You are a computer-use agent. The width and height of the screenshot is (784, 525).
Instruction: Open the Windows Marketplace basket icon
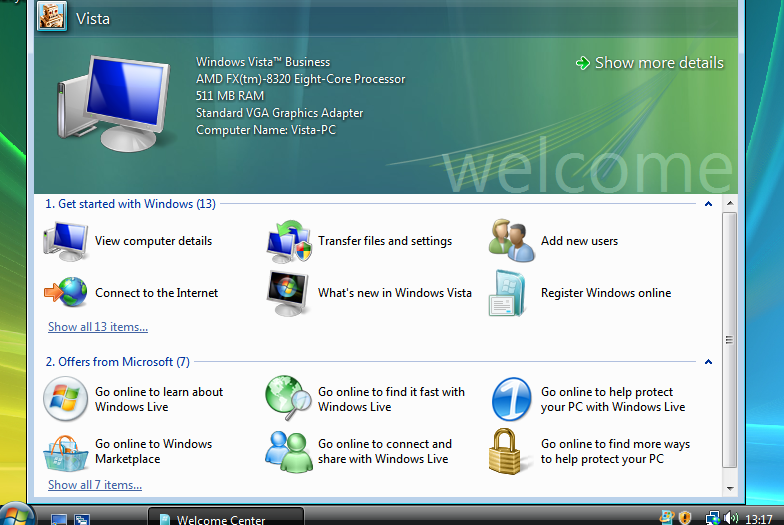(66, 454)
